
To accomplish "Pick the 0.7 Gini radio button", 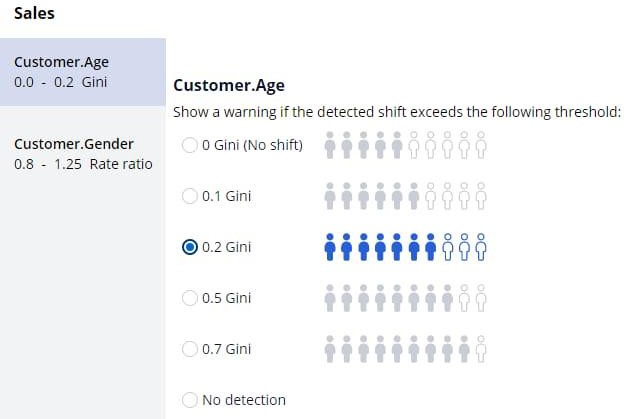I will click(190, 349).
